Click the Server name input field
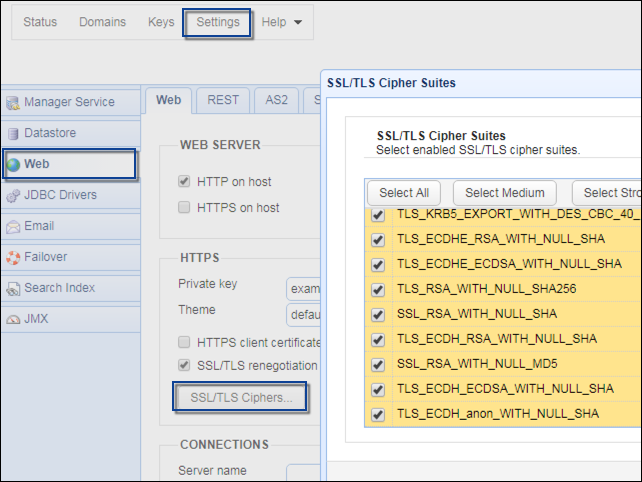Image resolution: width=642 pixels, height=482 pixels. (x=302, y=471)
